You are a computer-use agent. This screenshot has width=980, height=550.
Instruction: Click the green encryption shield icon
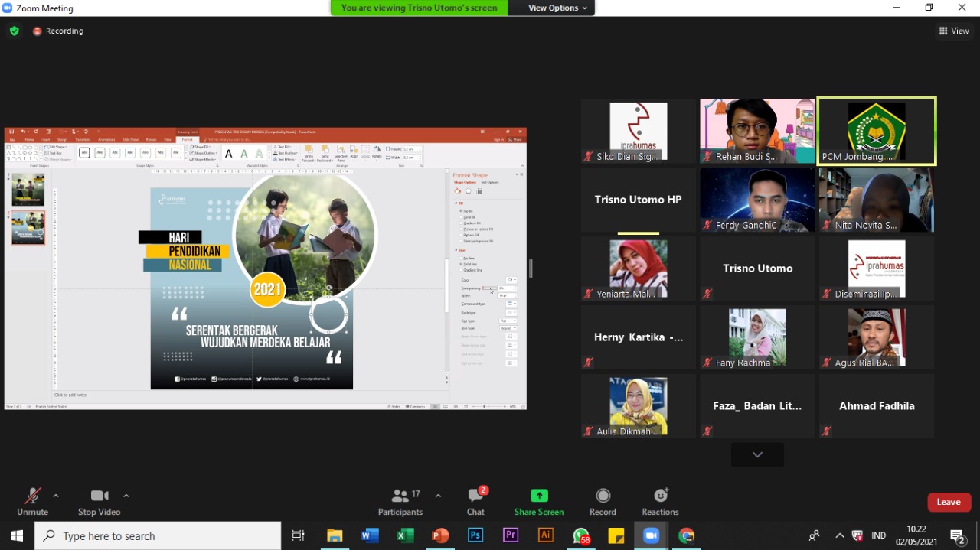click(x=15, y=31)
